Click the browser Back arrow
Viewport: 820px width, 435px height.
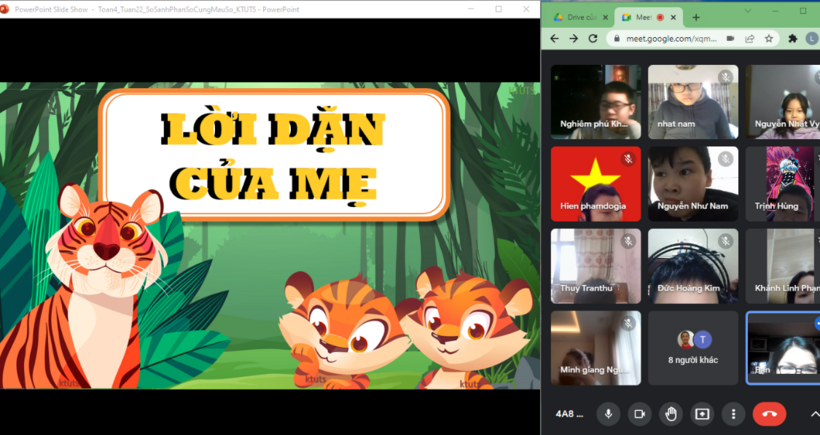(x=554, y=39)
